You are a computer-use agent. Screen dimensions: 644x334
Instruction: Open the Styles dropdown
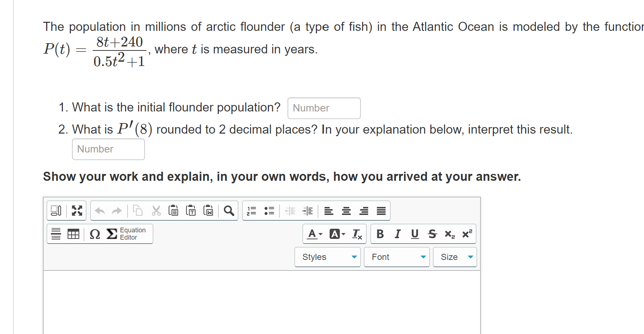click(x=327, y=257)
